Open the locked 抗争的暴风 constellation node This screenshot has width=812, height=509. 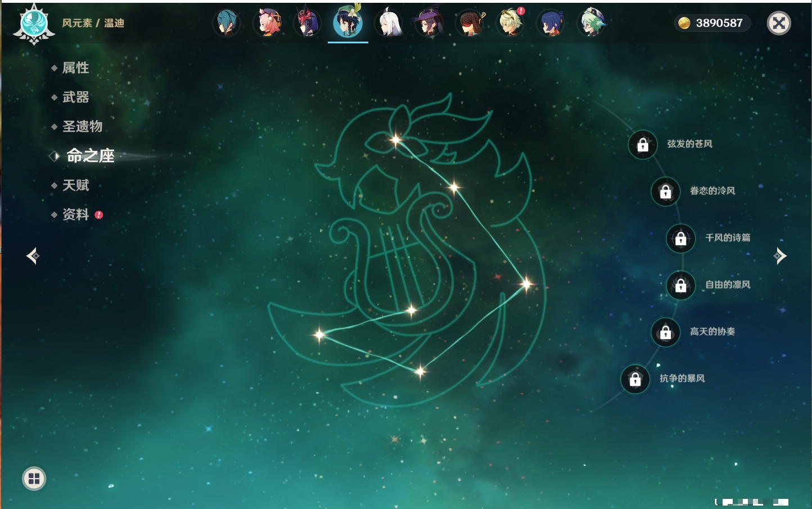tap(635, 379)
